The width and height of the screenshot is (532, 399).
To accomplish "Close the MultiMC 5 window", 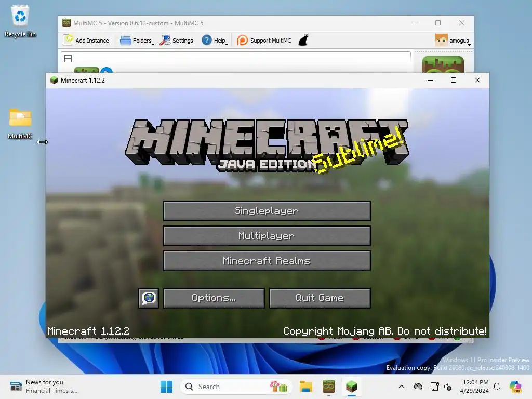I will [462, 23].
